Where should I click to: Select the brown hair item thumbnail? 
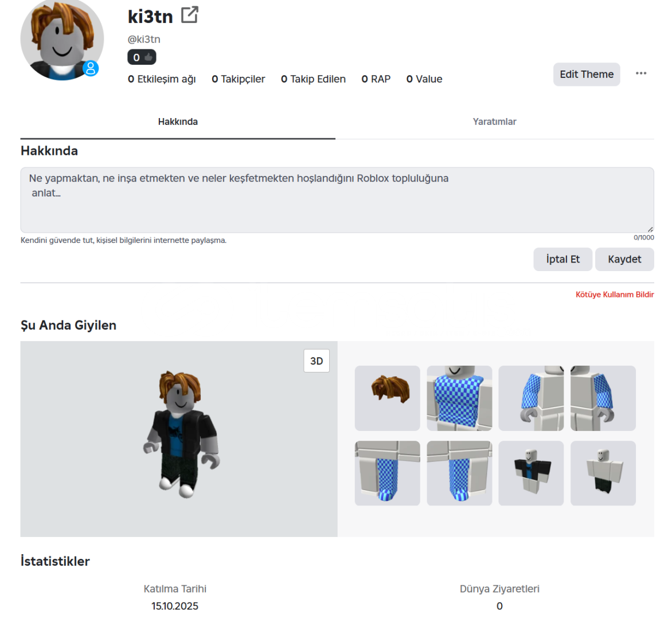tap(388, 398)
